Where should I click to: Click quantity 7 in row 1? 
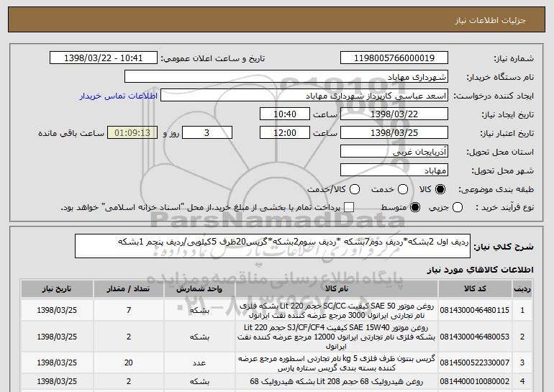[x=129, y=311]
